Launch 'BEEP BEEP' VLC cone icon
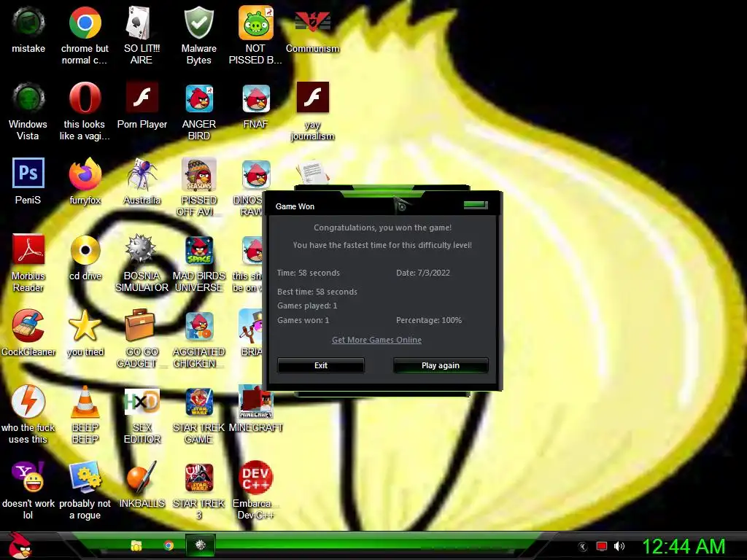Screen dimensions: 747x560 tap(85, 401)
